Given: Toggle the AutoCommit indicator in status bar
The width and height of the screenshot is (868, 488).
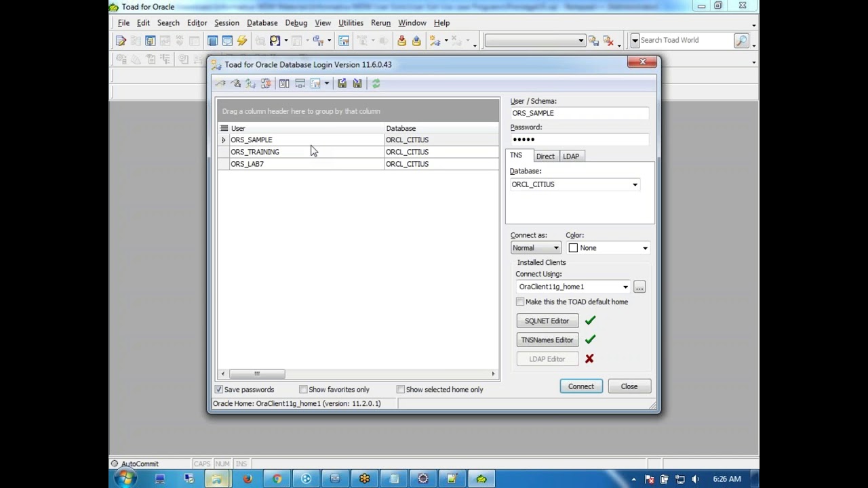Looking at the screenshot, I should pyautogui.click(x=134, y=464).
